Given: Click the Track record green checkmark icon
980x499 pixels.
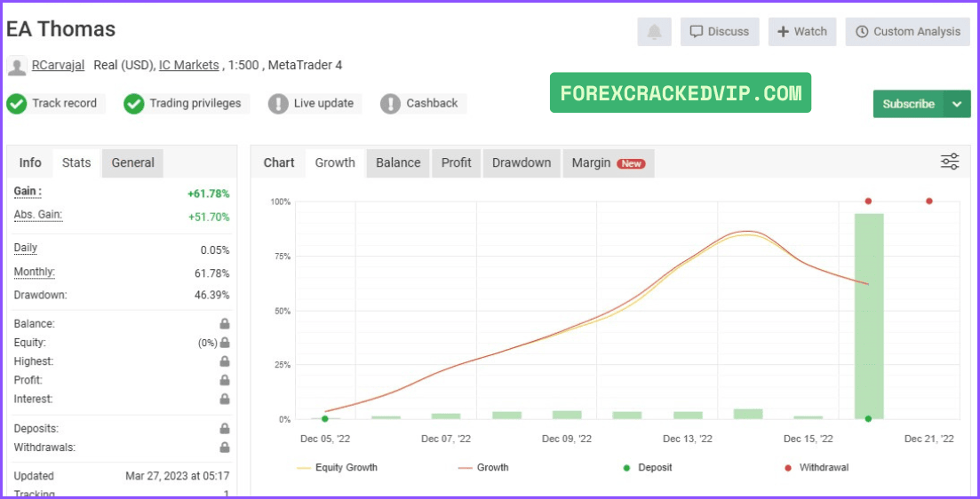Looking at the screenshot, I should coord(17,104).
